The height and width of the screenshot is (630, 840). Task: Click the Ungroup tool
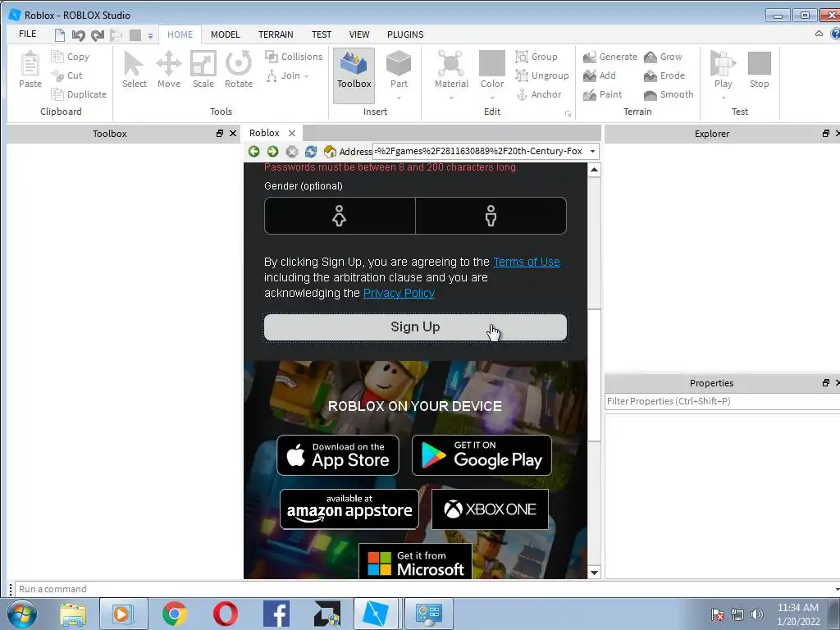click(542, 75)
